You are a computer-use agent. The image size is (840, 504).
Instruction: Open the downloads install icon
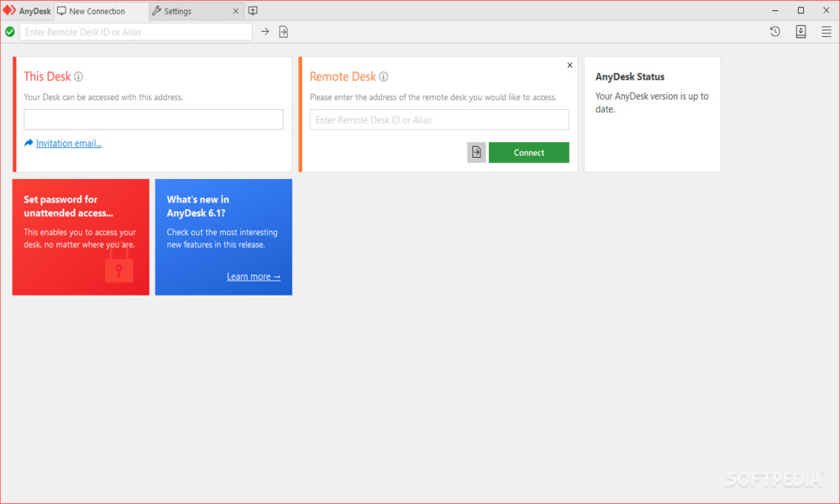point(801,32)
